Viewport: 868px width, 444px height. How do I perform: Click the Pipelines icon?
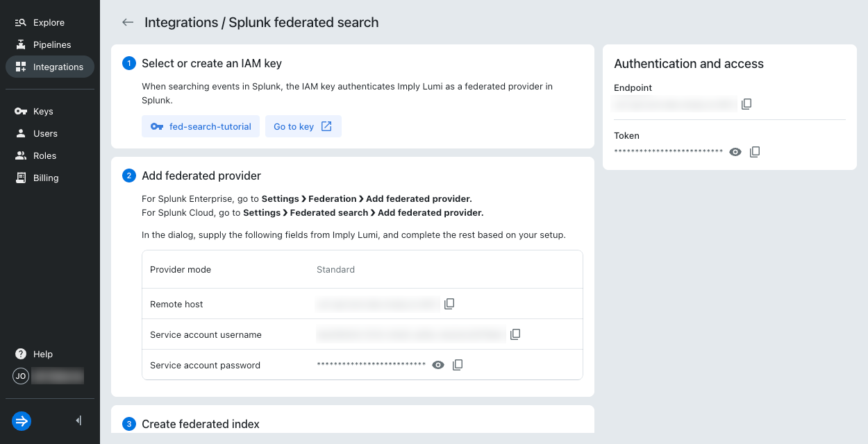[21, 44]
